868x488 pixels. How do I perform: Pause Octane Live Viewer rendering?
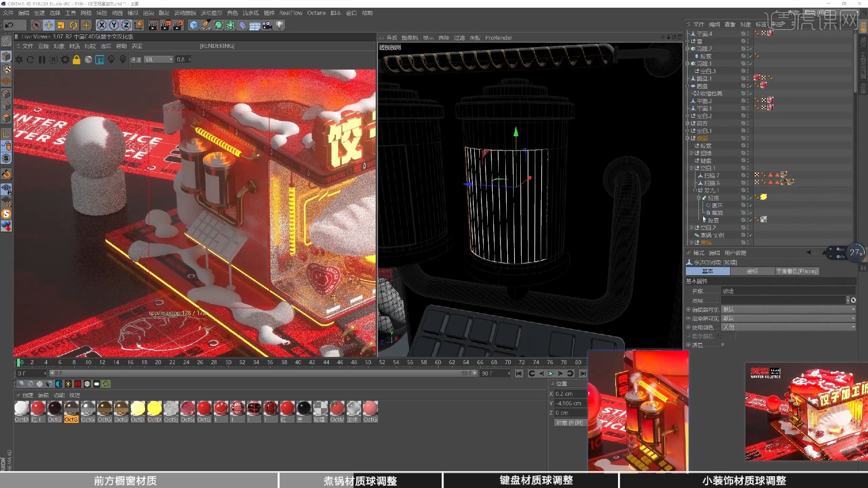[x=42, y=60]
